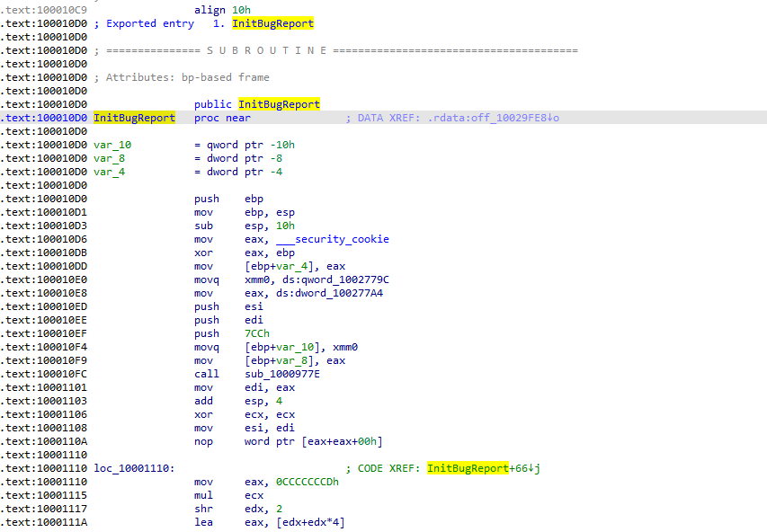This screenshot has width=767, height=532.
Task: Click InitBugReport in the public declaration
Action: tap(279, 104)
